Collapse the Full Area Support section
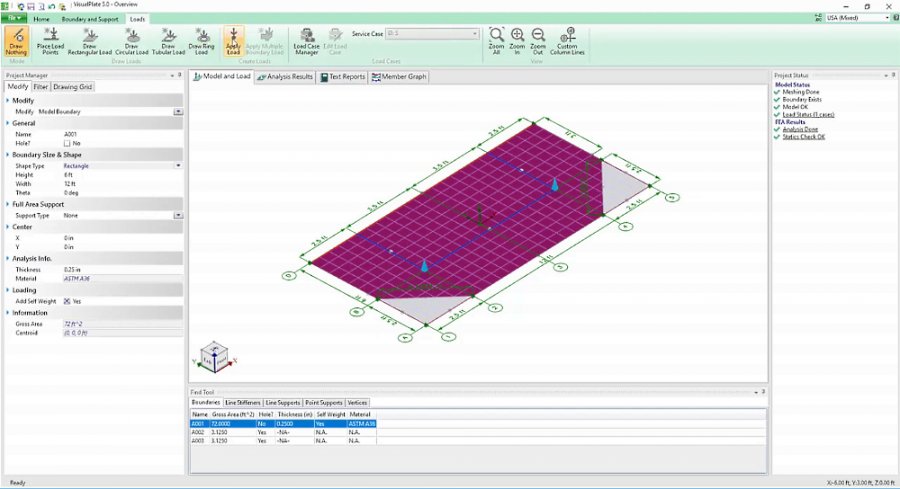Screen dimensions: 900x489 click(x=7, y=204)
